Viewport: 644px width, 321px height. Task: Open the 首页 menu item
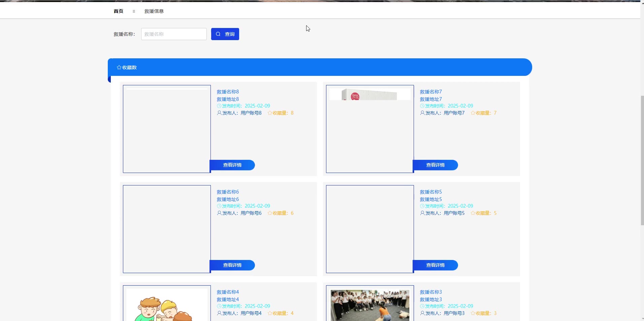pos(118,11)
